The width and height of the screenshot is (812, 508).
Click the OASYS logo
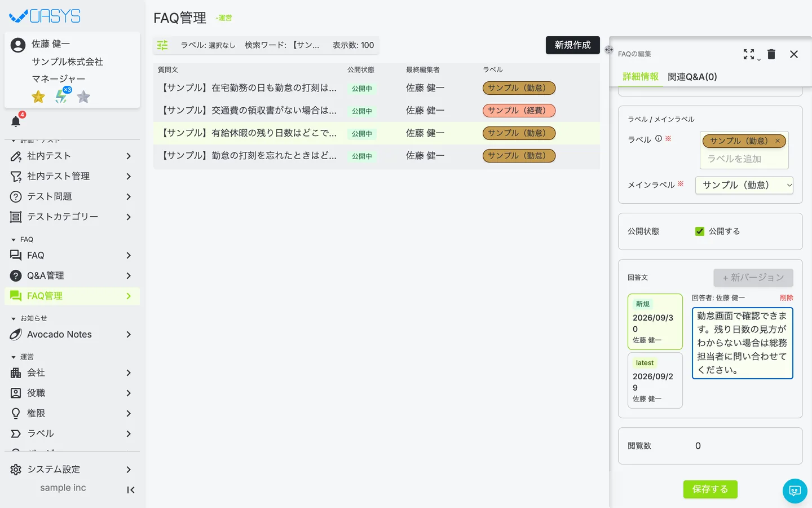point(45,16)
